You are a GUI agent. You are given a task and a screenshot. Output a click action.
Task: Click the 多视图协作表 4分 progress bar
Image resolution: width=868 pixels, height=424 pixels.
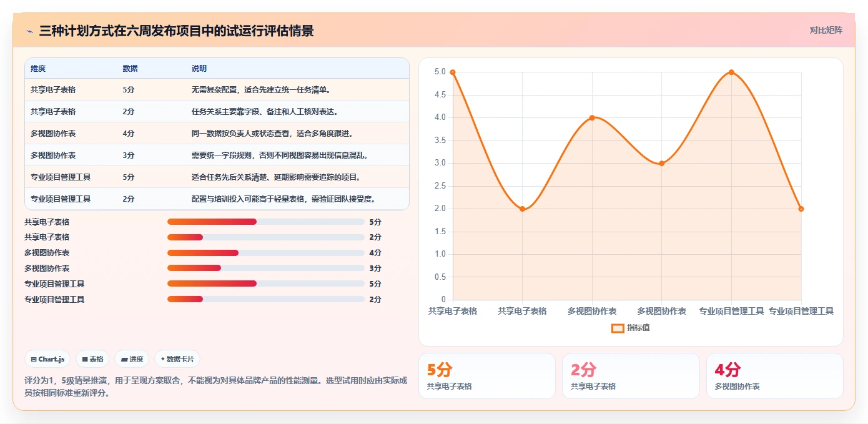[266, 253]
